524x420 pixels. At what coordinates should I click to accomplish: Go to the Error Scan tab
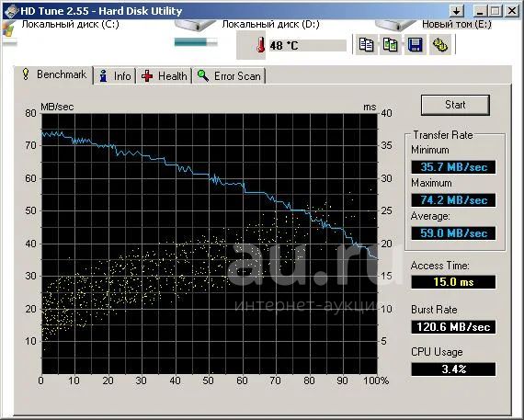pyautogui.click(x=229, y=76)
